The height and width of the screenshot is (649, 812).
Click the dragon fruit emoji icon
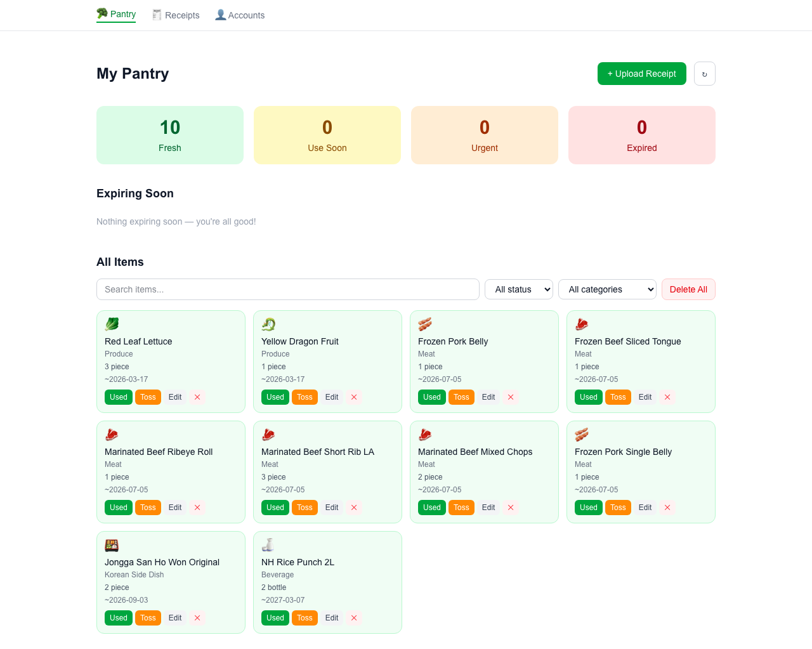(x=268, y=324)
